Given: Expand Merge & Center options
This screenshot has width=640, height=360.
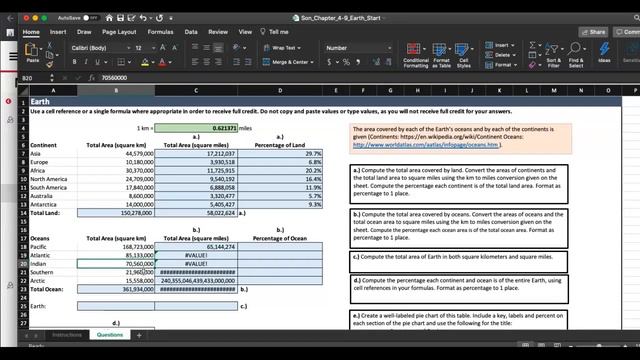Looking at the screenshot, I should pyautogui.click(x=312, y=62).
